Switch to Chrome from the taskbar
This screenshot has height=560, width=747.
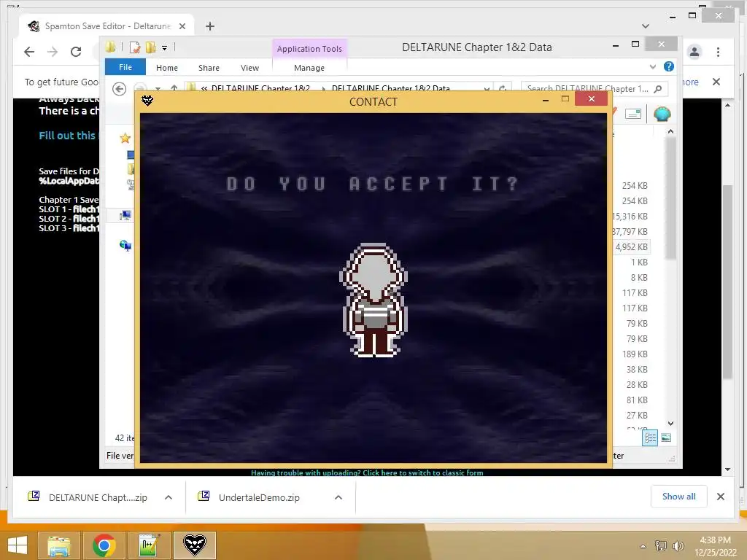tap(104, 545)
